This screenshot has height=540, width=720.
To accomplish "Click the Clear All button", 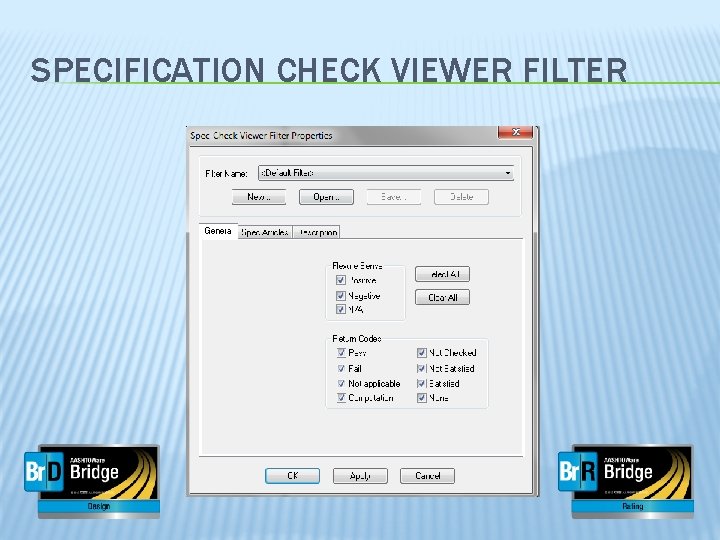I will pos(443,297).
